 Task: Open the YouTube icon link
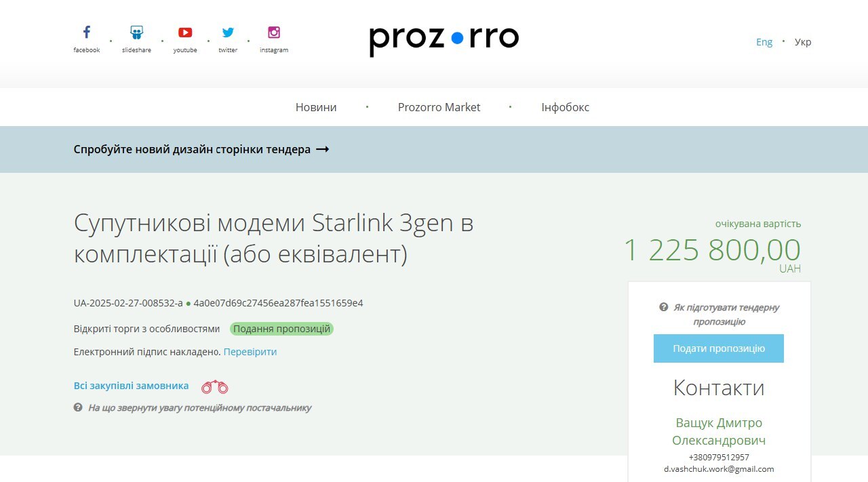185,33
